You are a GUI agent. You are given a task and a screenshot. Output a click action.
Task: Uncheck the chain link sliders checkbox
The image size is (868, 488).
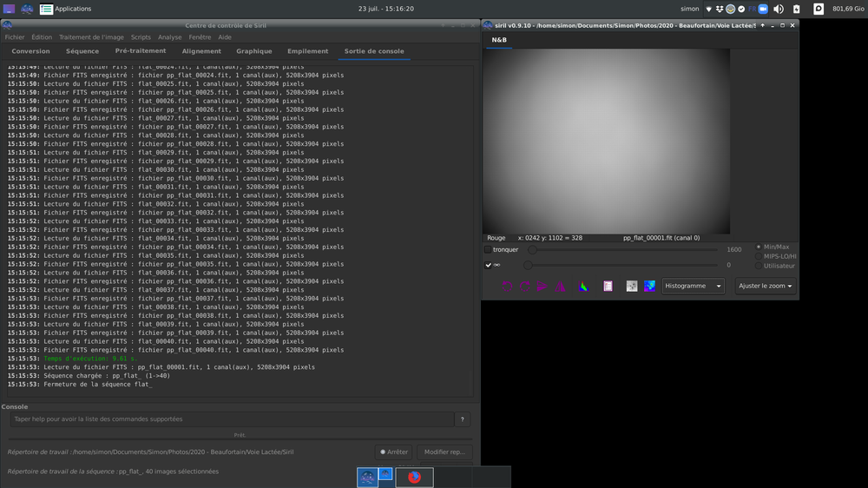(488, 266)
